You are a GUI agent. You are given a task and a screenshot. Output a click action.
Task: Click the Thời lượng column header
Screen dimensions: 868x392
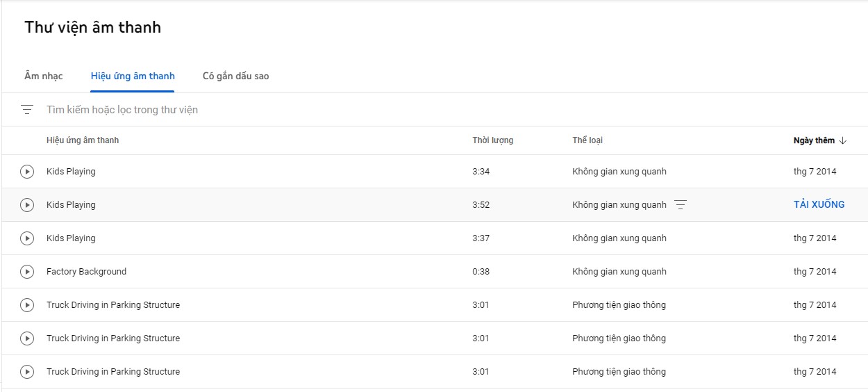click(x=493, y=140)
